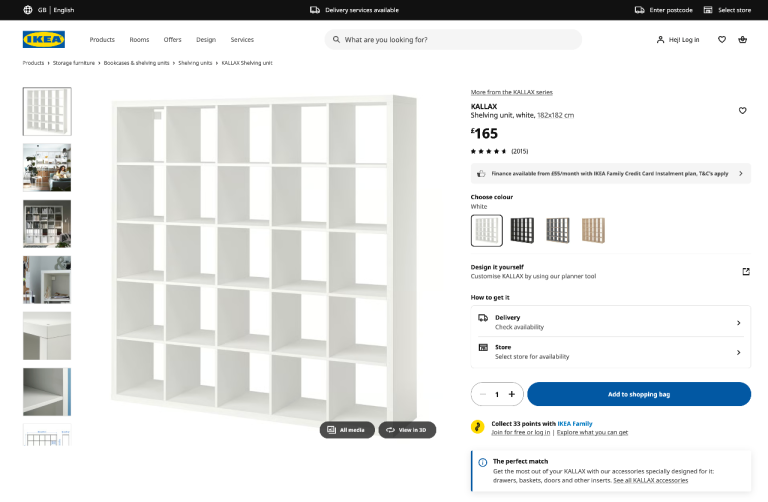This screenshot has width=768, height=502.
Task: Go to Storage furniture breadcrumb
Action: (x=73, y=63)
